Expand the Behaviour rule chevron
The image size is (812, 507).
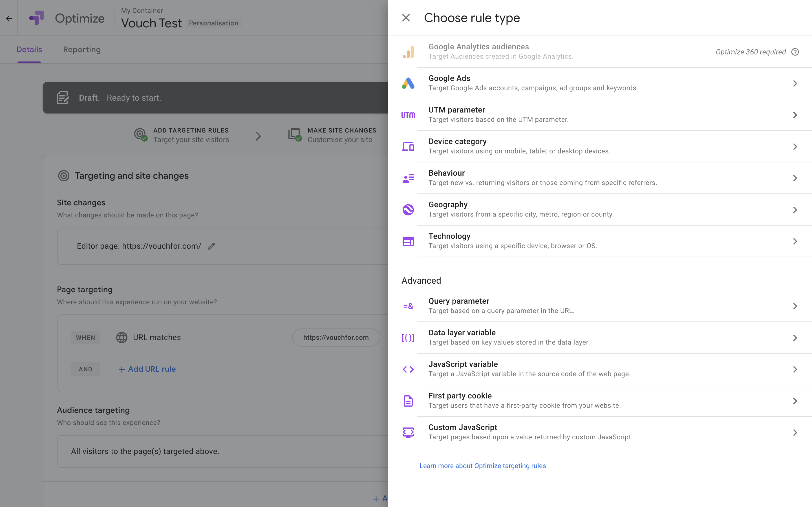pyautogui.click(x=795, y=178)
